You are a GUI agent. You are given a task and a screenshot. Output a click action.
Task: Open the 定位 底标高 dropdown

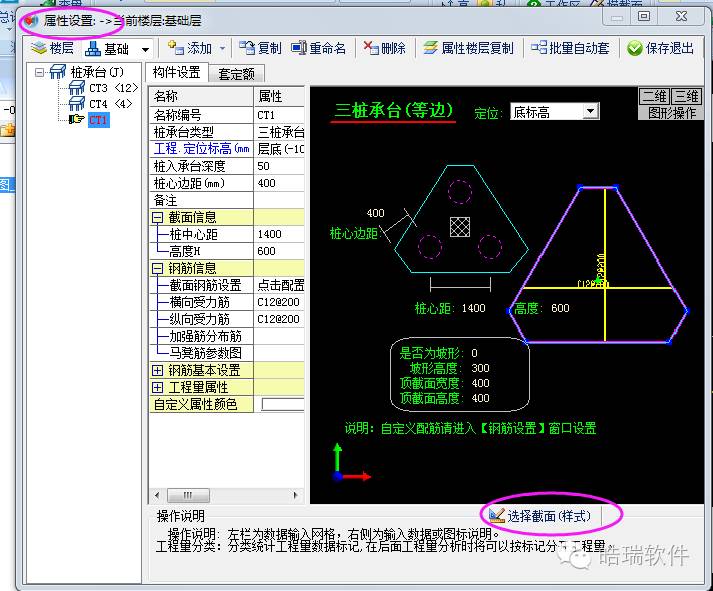tap(590, 111)
